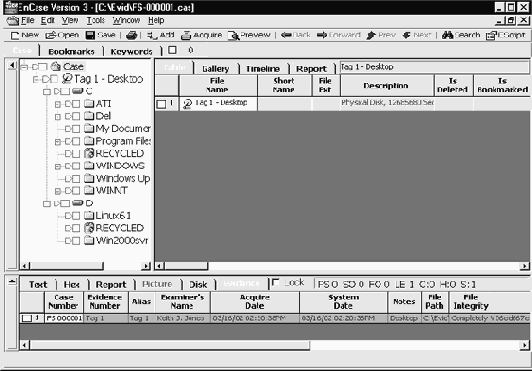Click the Acquire toolbar icon
The height and width of the screenshot is (371, 532).
186,35
